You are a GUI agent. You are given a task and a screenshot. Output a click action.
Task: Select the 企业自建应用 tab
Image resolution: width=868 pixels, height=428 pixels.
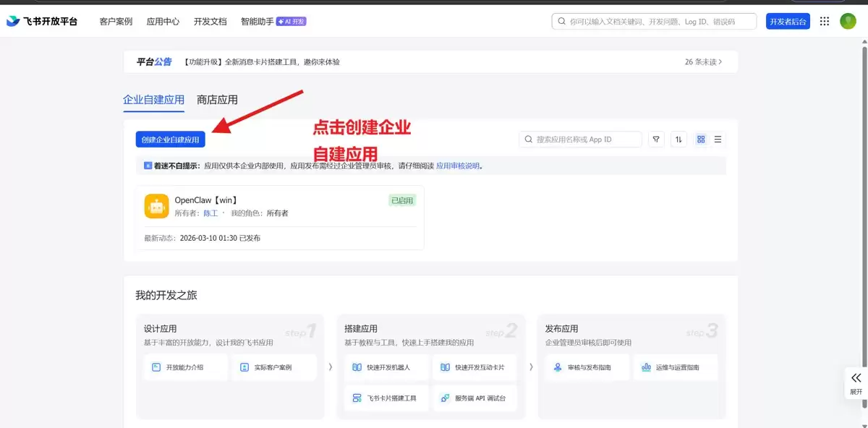pos(153,100)
